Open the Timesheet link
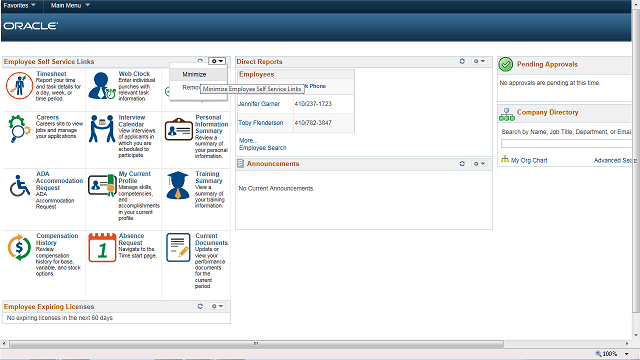 click(x=51, y=74)
